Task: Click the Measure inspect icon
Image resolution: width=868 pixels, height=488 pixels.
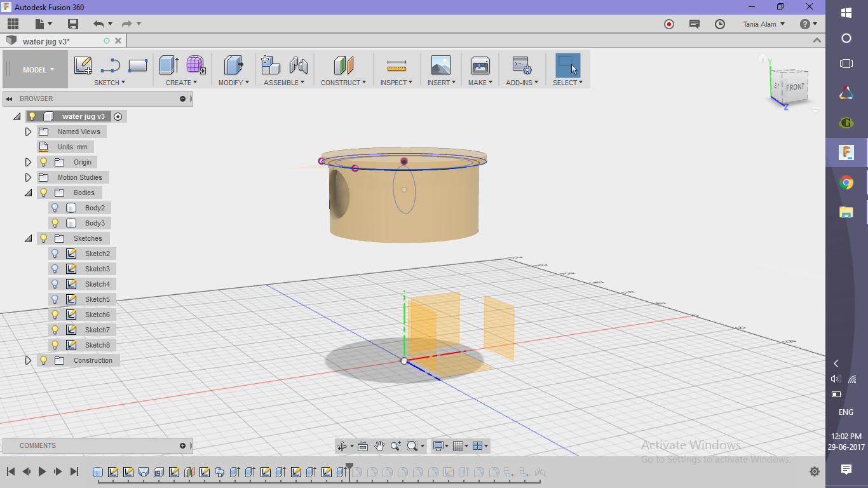Action: (x=397, y=65)
